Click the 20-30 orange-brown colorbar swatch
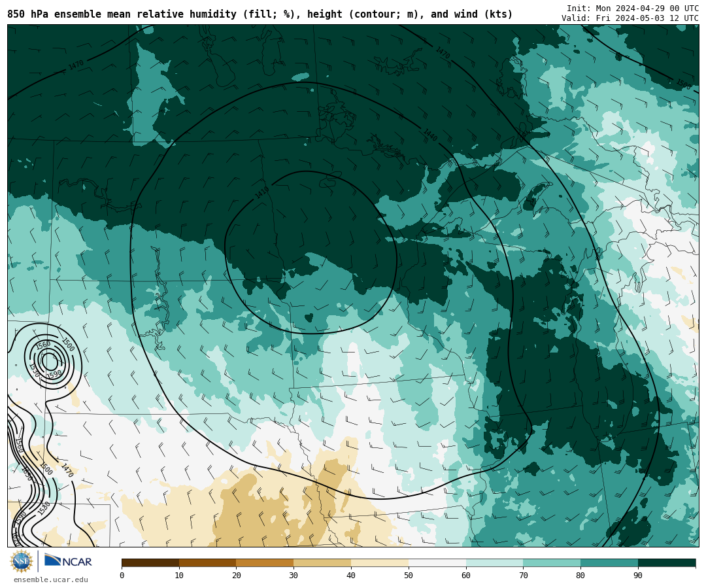706x588 pixels. [265, 562]
